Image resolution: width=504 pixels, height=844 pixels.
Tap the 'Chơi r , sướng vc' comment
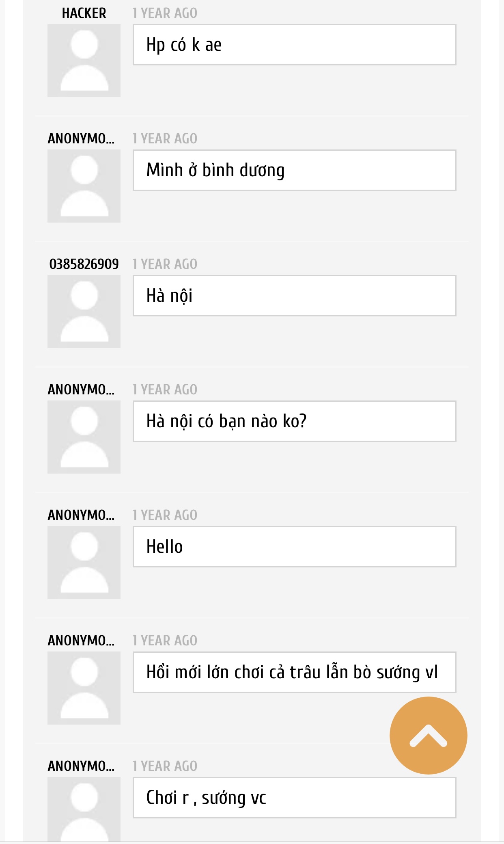295,798
